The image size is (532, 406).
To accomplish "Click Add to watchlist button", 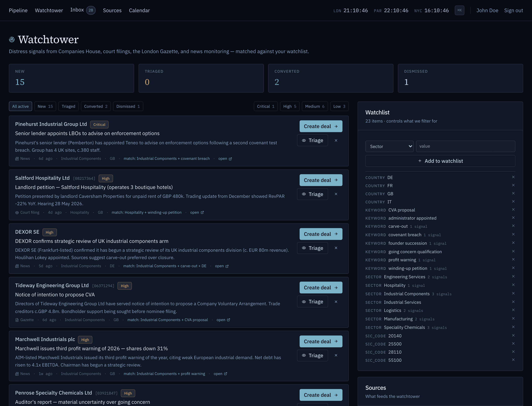I will click(440, 161).
